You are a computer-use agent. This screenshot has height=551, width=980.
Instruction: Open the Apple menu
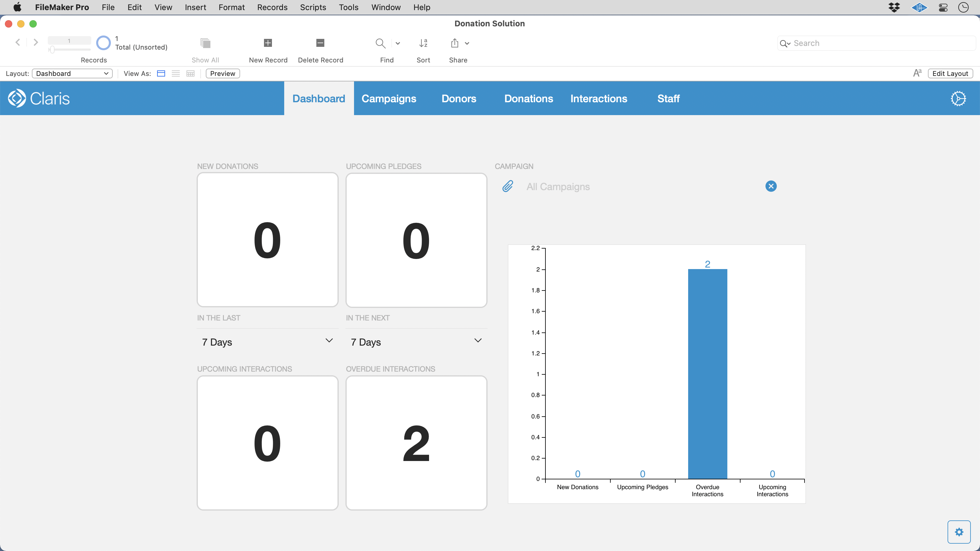point(17,7)
